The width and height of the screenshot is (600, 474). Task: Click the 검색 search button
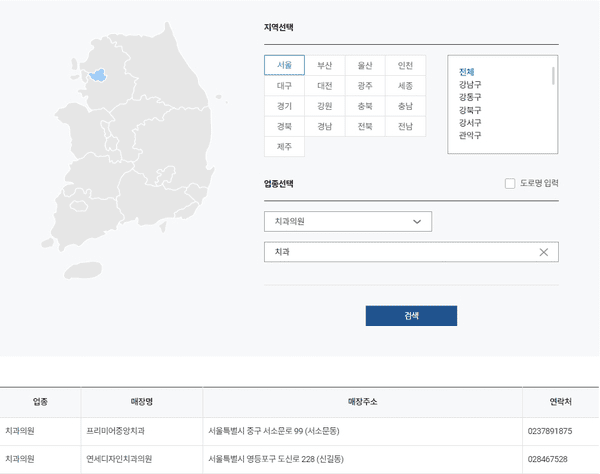point(411,316)
